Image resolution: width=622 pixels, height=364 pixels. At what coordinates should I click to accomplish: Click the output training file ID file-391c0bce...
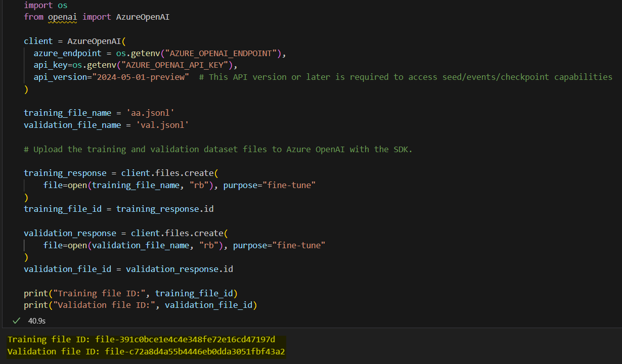pyautogui.click(x=185, y=340)
